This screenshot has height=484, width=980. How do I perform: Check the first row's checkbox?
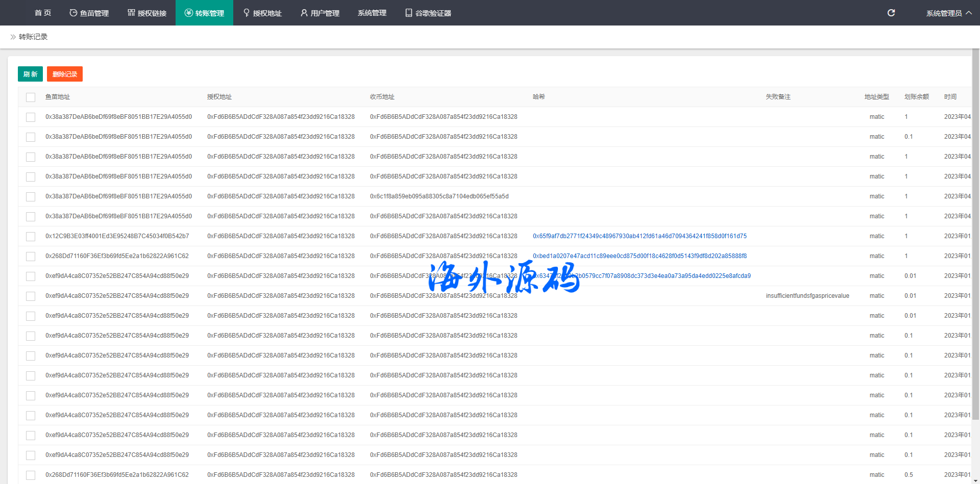pos(31,117)
